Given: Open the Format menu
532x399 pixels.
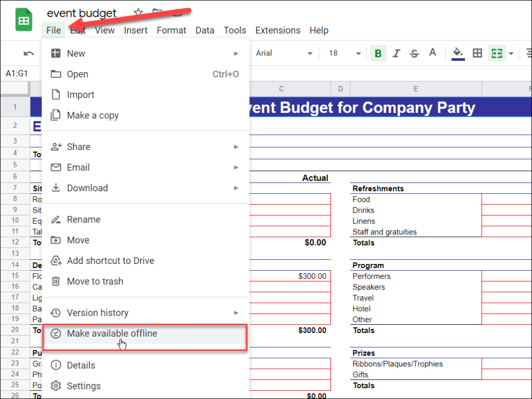Looking at the screenshot, I should (x=171, y=30).
